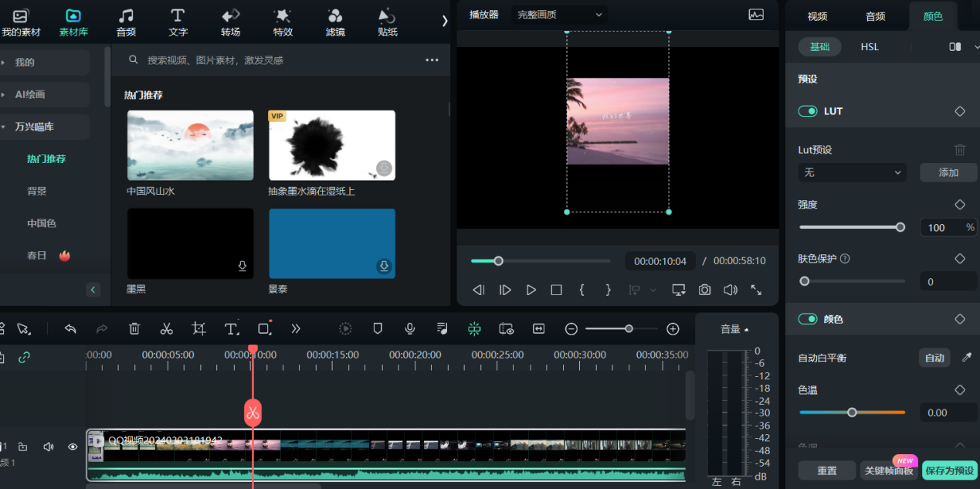Click the split scissors icon in timeline toolbar
This screenshot has width=980, height=489.
pyautogui.click(x=166, y=329)
